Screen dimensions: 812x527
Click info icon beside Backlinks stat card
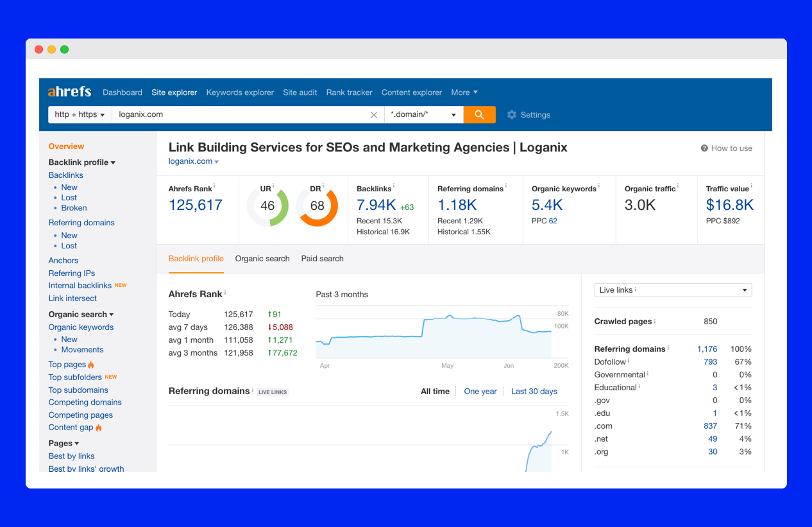pos(394,186)
